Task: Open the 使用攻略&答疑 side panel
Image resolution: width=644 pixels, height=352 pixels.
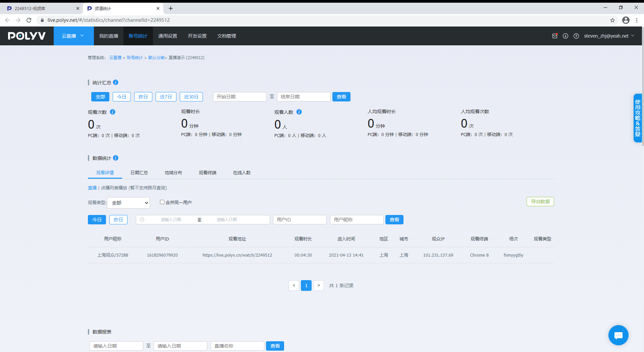Action: click(638, 118)
